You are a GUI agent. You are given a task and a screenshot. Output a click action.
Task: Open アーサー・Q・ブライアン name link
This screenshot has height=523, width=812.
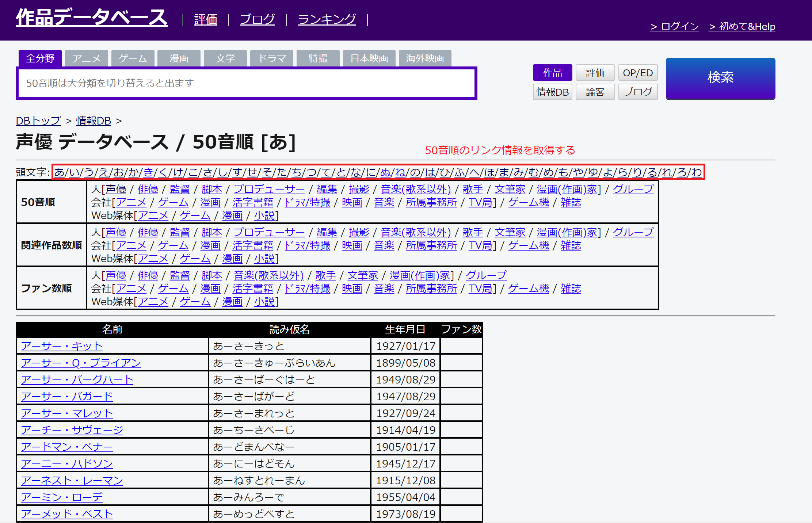(x=81, y=363)
